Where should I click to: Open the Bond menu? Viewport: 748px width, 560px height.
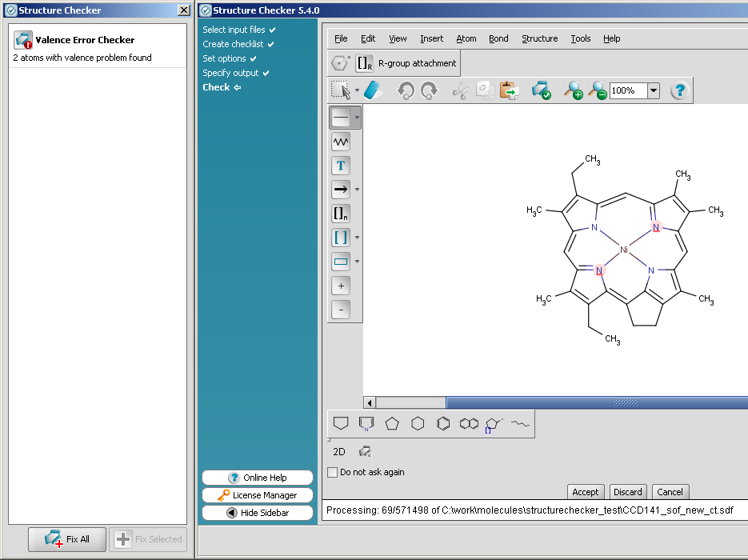[498, 38]
